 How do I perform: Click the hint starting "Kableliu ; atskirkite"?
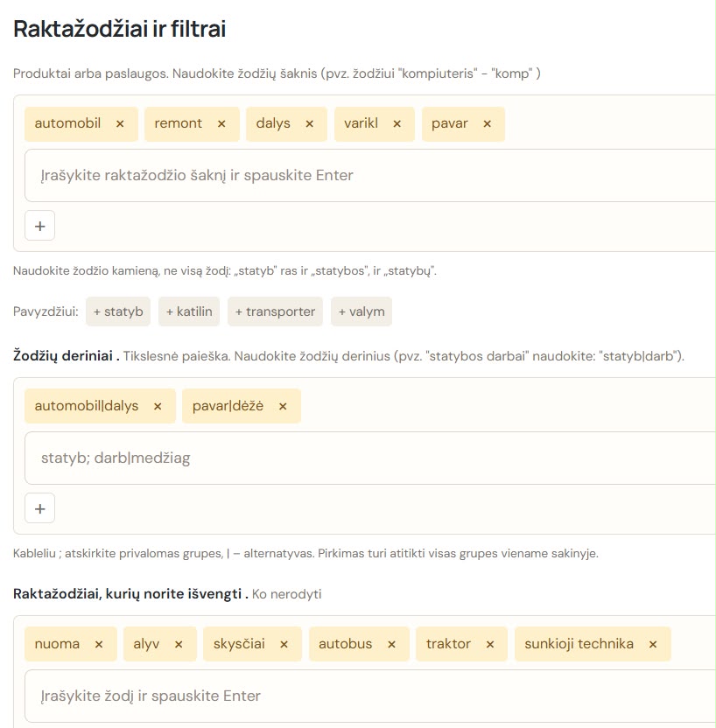click(x=305, y=553)
